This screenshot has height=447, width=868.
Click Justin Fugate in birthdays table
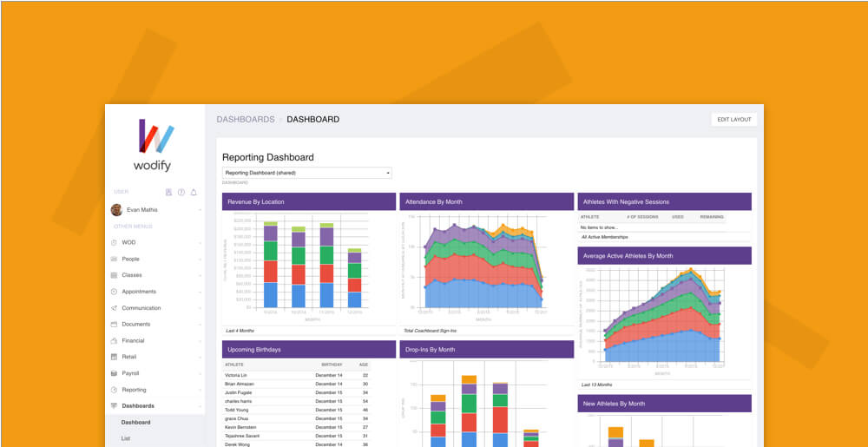point(237,393)
